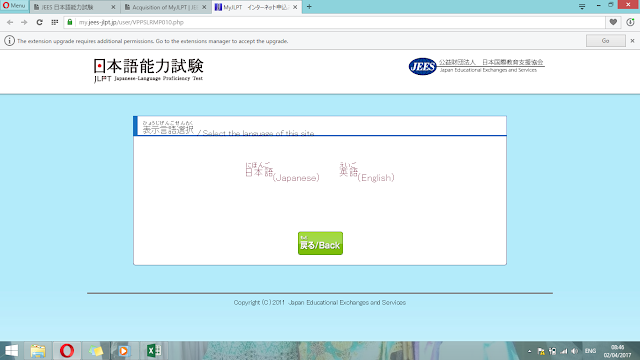Switch the ENG input language indicator

pos(590,351)
